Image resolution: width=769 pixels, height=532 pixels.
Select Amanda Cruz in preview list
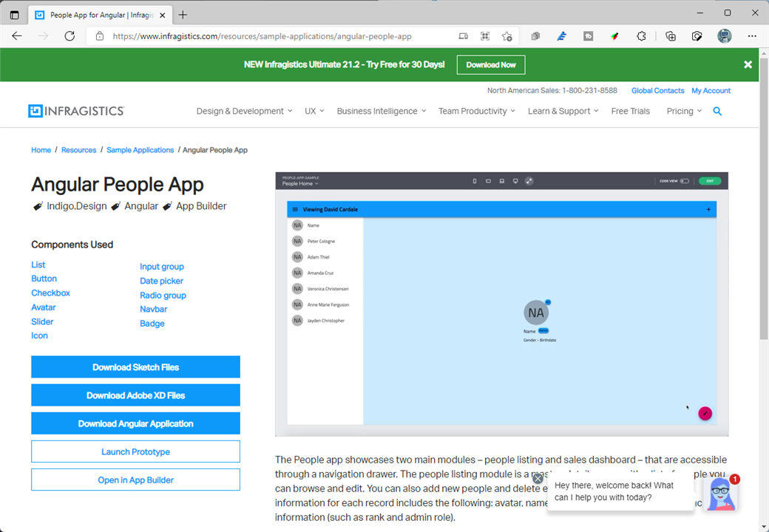pyautogui.click(x=325, y=273)
